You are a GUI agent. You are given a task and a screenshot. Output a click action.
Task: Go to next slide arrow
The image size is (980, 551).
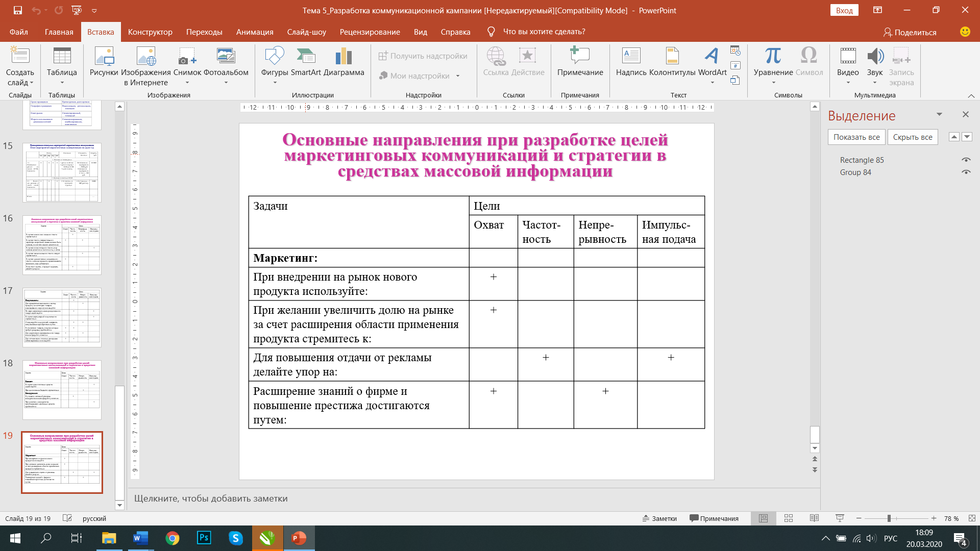pos(815,469)
